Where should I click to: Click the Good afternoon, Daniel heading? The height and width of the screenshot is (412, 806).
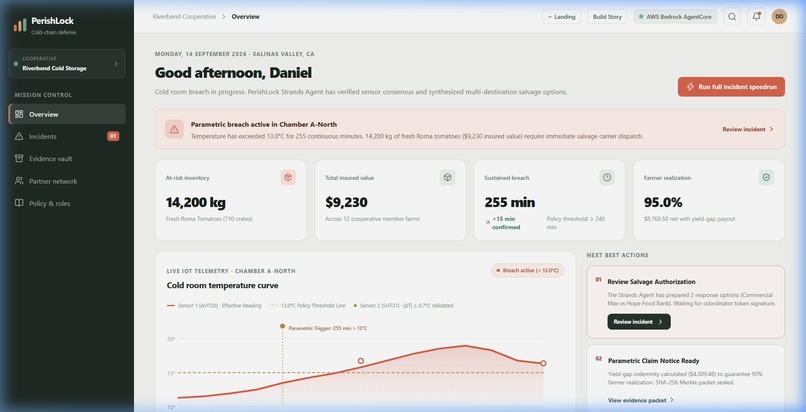pos(233,73)
